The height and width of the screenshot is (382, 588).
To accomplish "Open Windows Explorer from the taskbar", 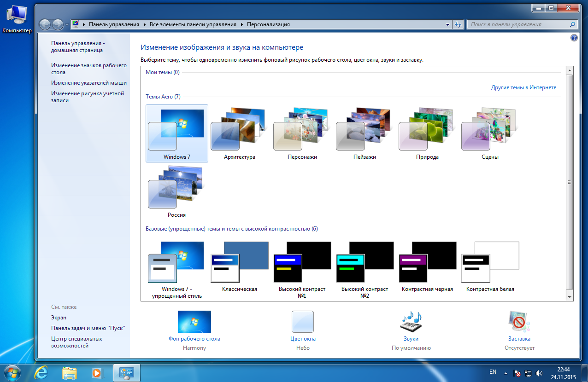I will tap(70, 372).
